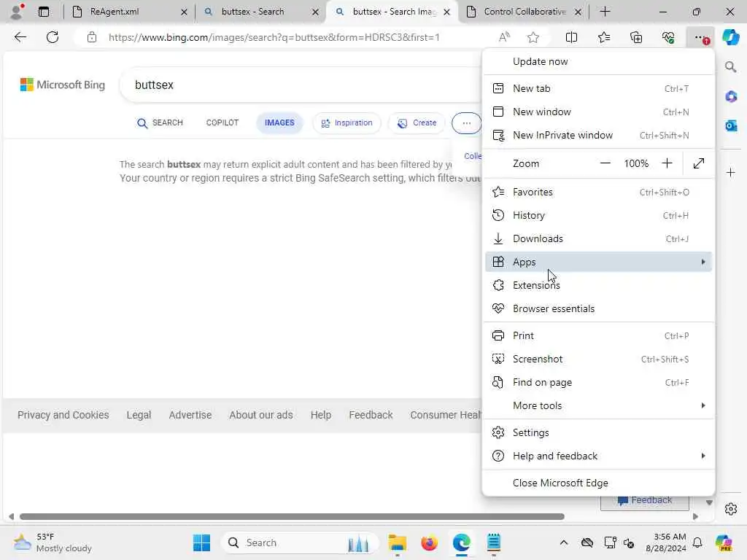Open the sidebar settings gear
Viewport: 747px width, 560px height.
pos(730,509)
